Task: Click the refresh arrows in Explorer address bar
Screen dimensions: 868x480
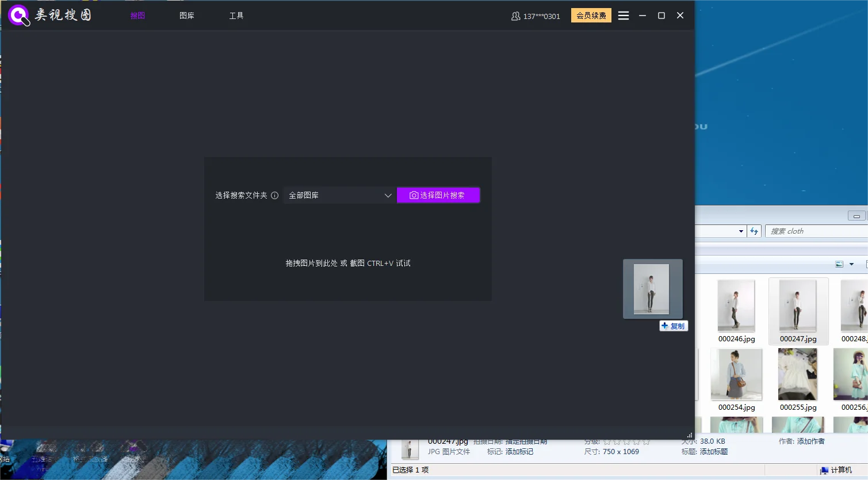Action: coord(754,231)
